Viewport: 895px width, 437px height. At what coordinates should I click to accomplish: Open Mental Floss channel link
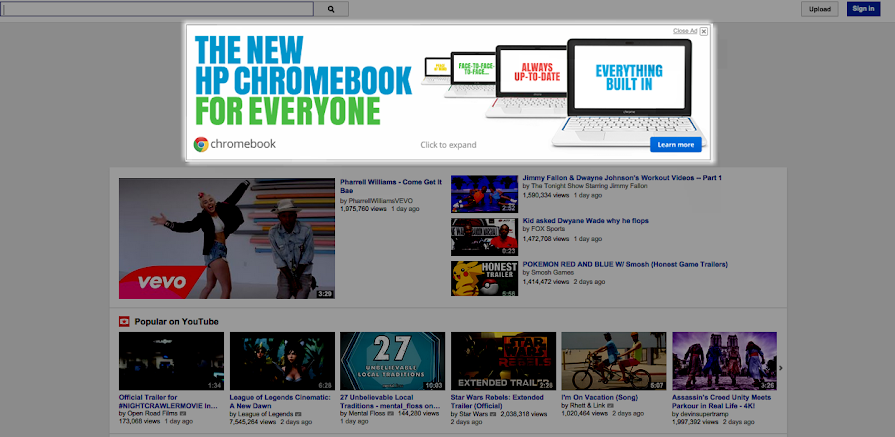pyautogui.click(x=366, y=414)
